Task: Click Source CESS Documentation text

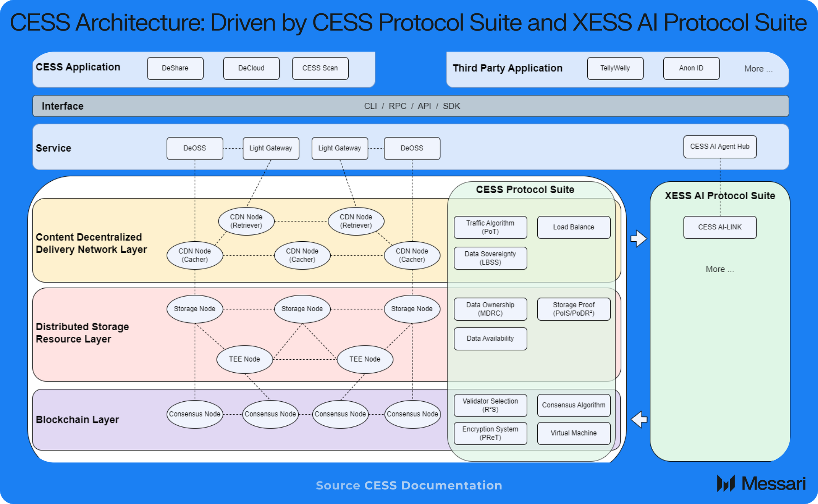Action: pos(409,485)
